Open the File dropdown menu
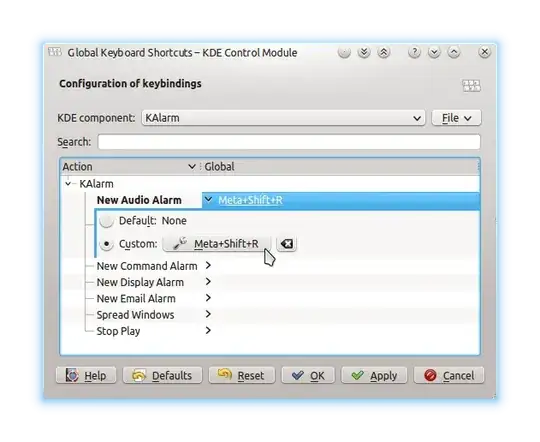Screen dimensions: 540x442 pyautogui.click(x=456, y=118)
